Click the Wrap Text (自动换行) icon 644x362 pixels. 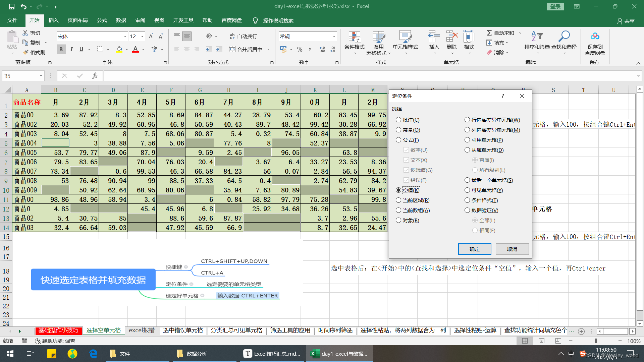[x=232, y=36]
